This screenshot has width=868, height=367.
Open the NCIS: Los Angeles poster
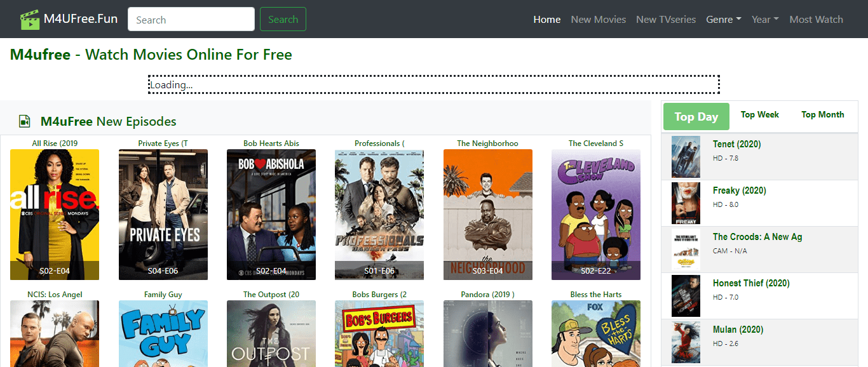(x=55, y=333)
